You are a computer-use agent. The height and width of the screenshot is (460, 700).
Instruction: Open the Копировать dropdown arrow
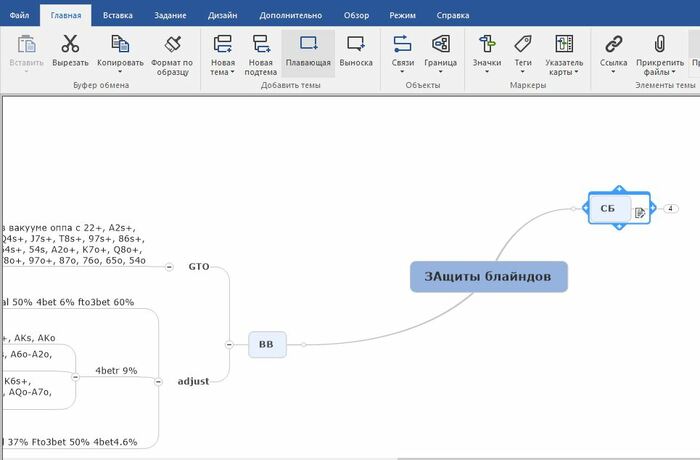[x=120, y=71]
